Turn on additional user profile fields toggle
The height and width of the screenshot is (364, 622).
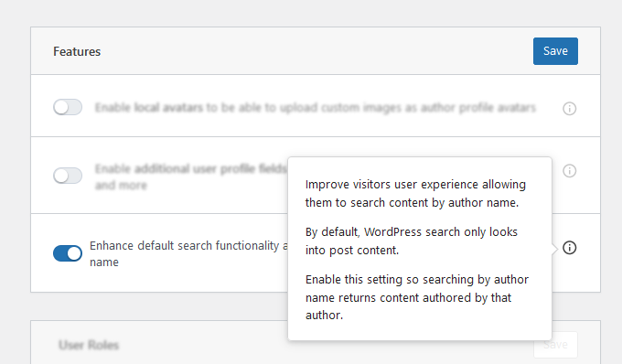tap(68, 176)
